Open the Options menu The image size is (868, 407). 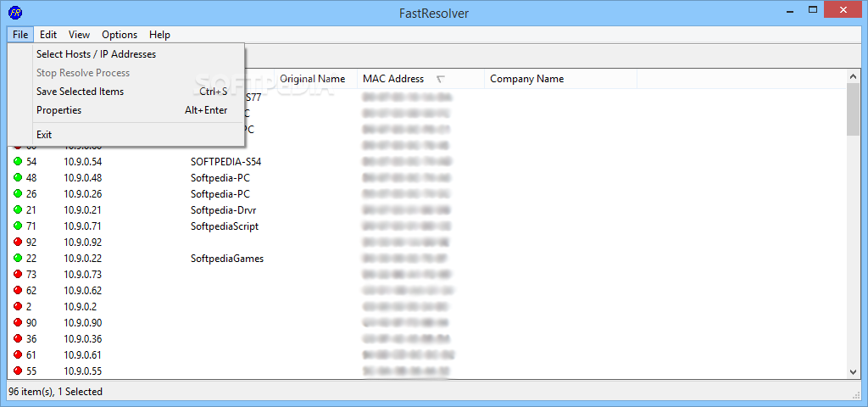(120, 34)
